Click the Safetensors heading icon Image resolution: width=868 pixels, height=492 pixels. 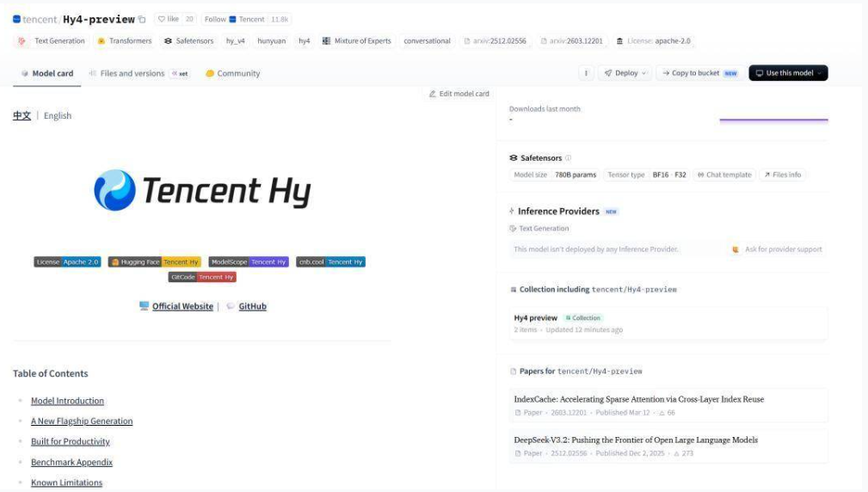(514, 157)
